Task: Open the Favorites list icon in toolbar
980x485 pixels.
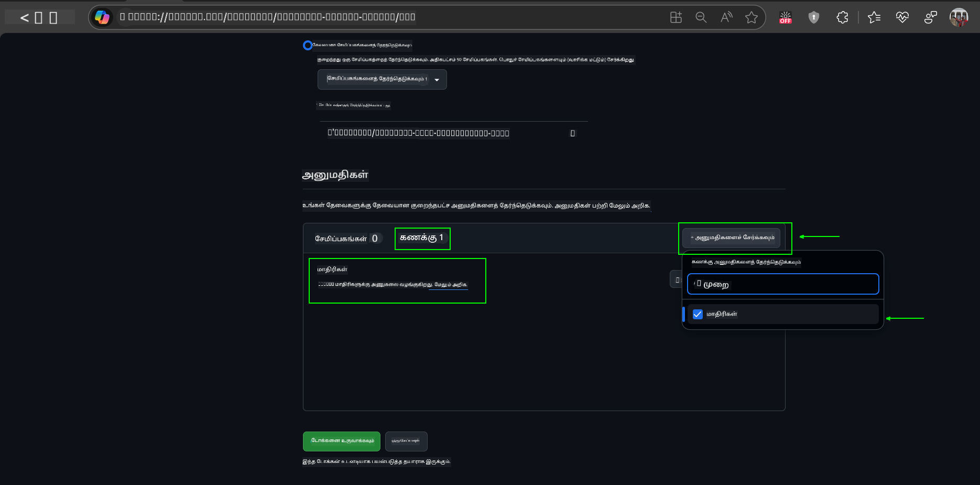Action: 874,17
